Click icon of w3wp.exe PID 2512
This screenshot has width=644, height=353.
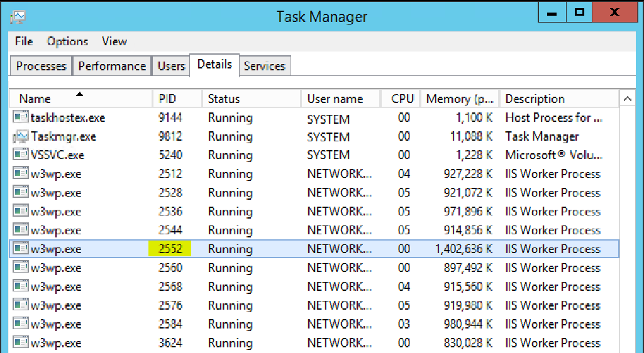point(20,173)
